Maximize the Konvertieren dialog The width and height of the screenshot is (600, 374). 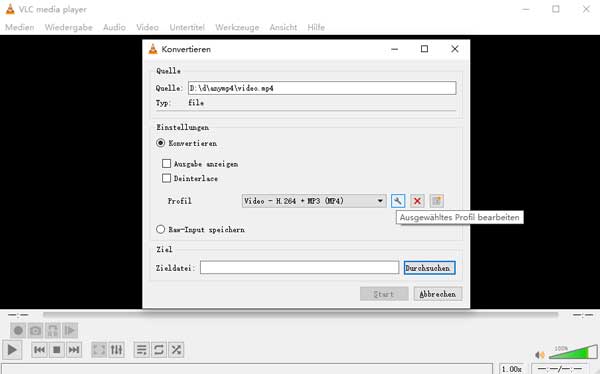(424, 49)
